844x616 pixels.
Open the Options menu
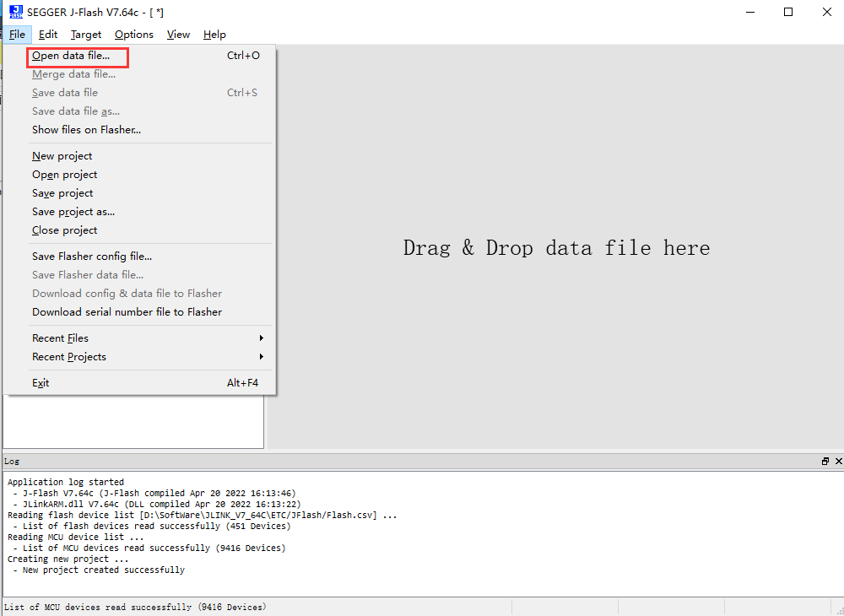tap(134, 35)
